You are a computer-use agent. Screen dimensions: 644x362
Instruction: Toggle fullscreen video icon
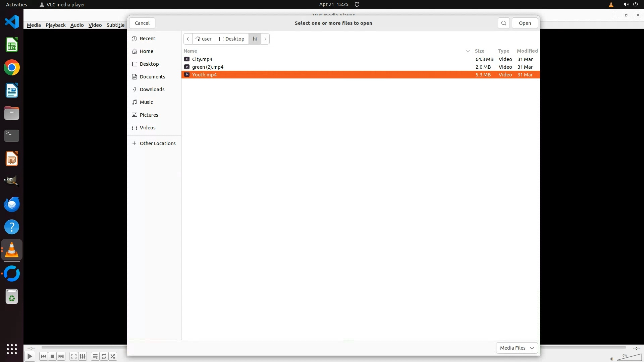[74, 356]
